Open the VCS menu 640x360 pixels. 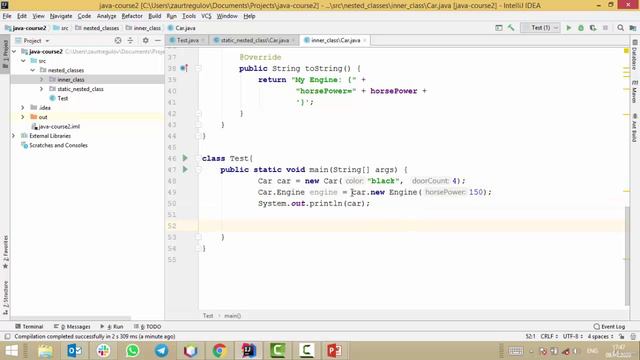click(x=206, y=16)
